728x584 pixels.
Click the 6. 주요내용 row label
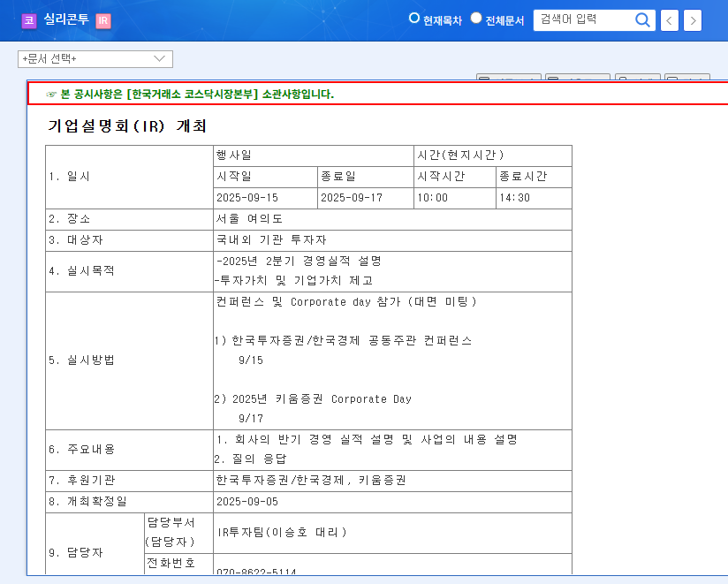pyautogui.click(x=81, y=450)
